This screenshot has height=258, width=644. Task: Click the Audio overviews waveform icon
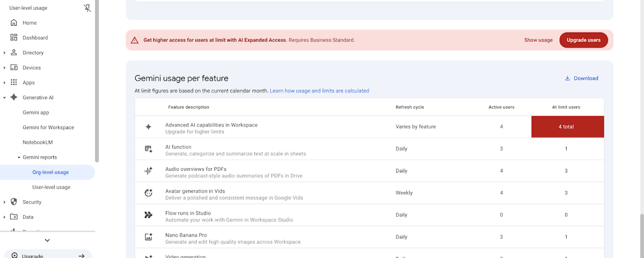click(x=149, y=171)
